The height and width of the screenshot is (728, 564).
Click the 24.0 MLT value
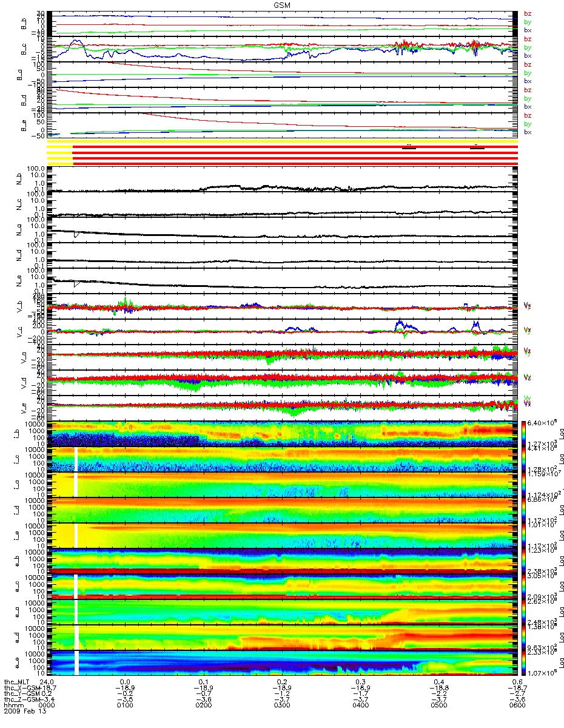click(x=47, y=681)
